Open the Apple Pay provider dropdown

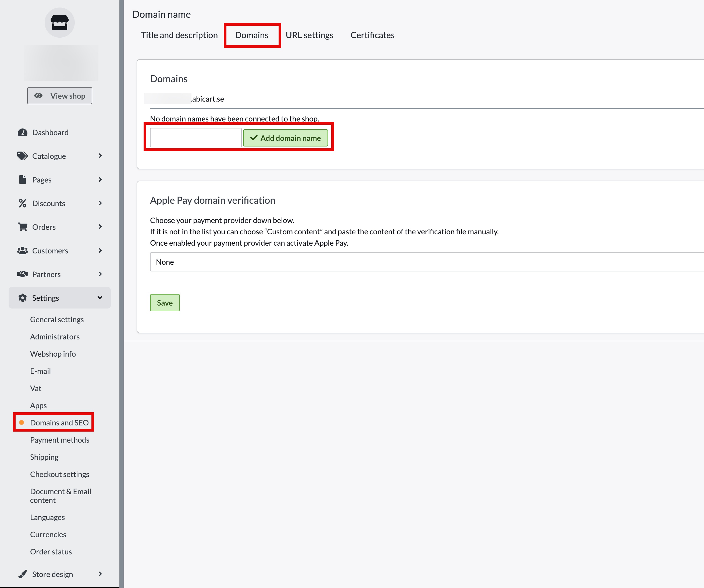click(x=426, y=262)
